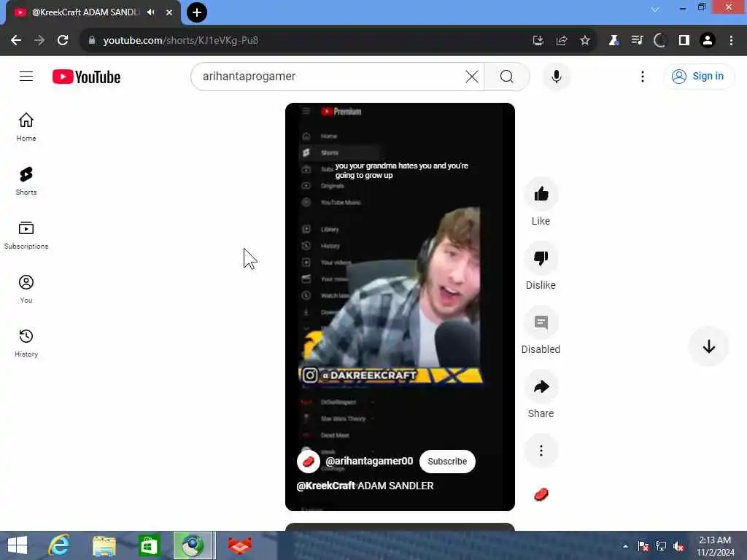Open Chrome Labs flask icon
This screenshot has width=747, height=560.
pos(614,41)
